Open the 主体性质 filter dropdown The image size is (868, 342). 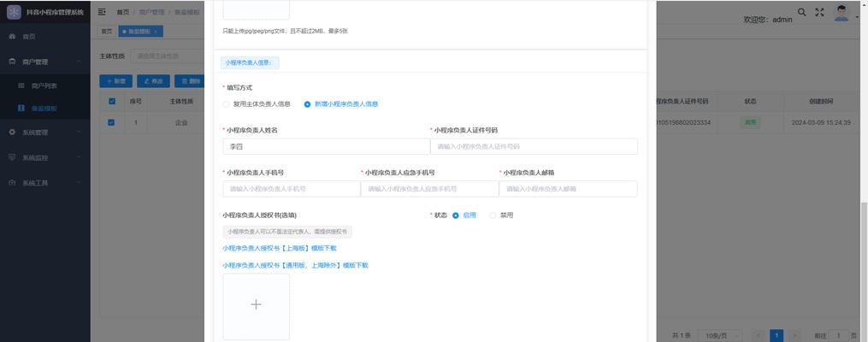[x=167, y=56]
